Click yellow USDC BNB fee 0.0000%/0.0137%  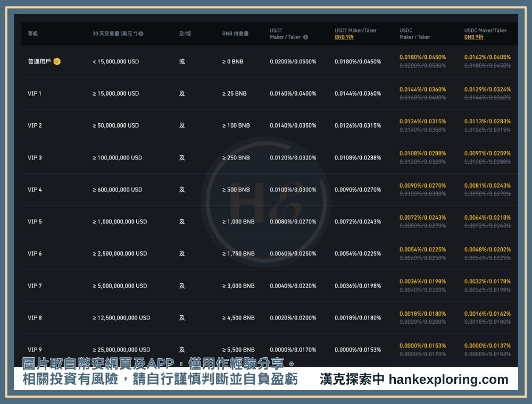487,346
